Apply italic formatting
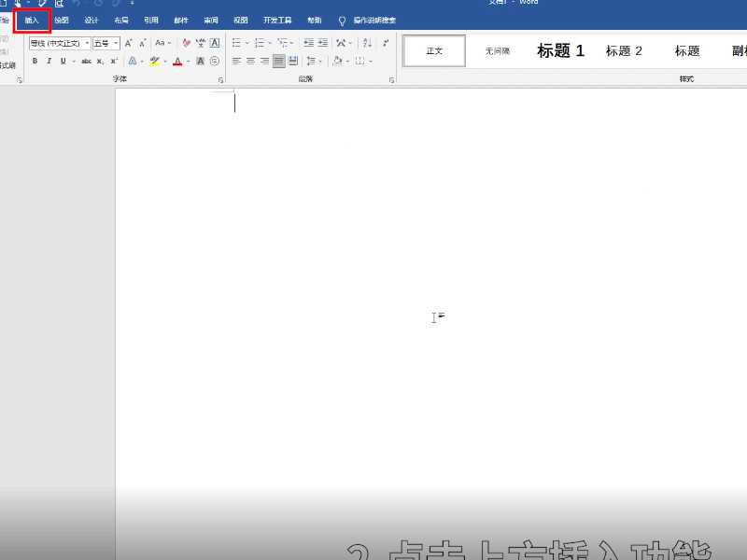 point(49,61)
